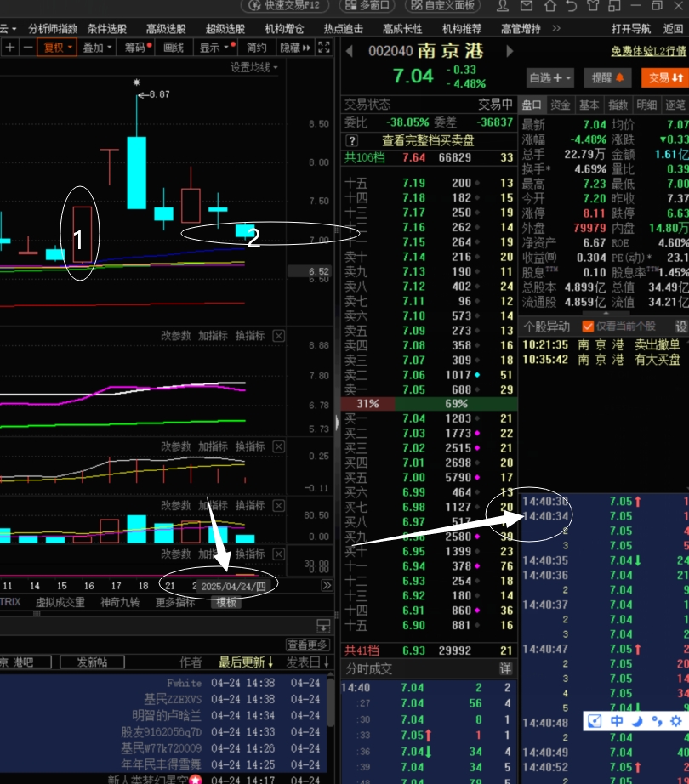Open 机构增仓 menu

point(284,29)
